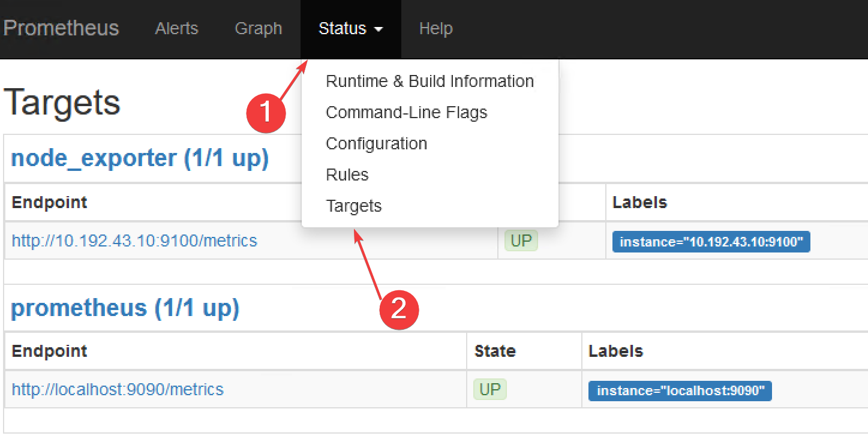Collapse the prometheus (1/1 up) group
The width and height of the screenshot is (868, 436).
coord(125,308)
